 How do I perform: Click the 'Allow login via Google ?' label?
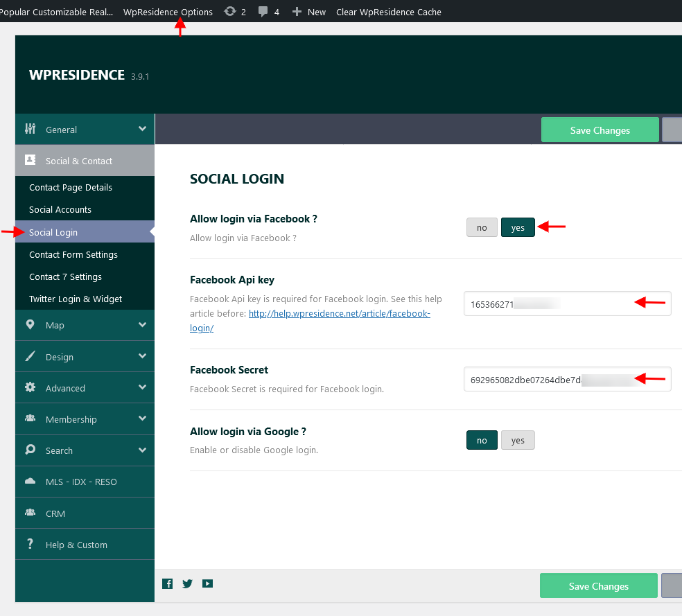(248, 431)
